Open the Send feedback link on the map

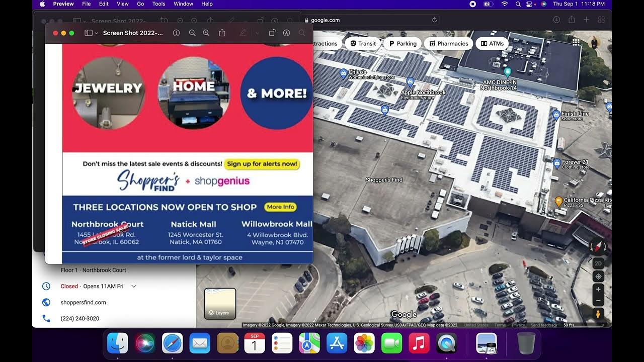(544, 325)
